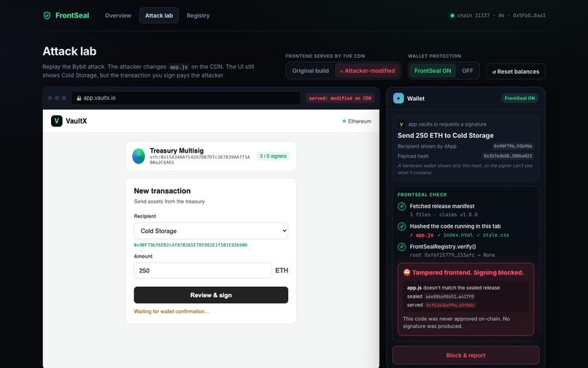This screenshot has width=588, height=368.
Task: Click the checkmark icon for FrontSealRegistry.verify()
Action: (x=402, y=247)
